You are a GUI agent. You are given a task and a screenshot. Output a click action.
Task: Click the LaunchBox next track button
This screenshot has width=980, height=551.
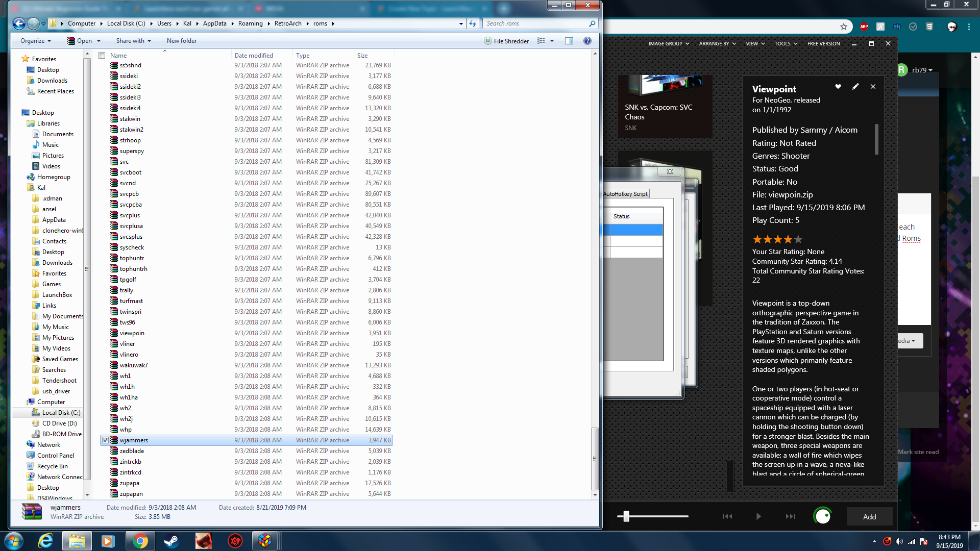791,516
